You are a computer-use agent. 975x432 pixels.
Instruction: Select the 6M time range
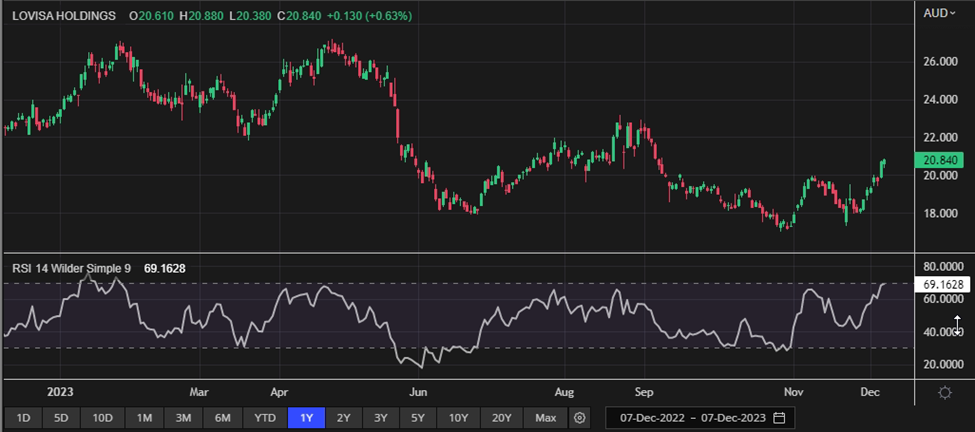coord(223,418)
